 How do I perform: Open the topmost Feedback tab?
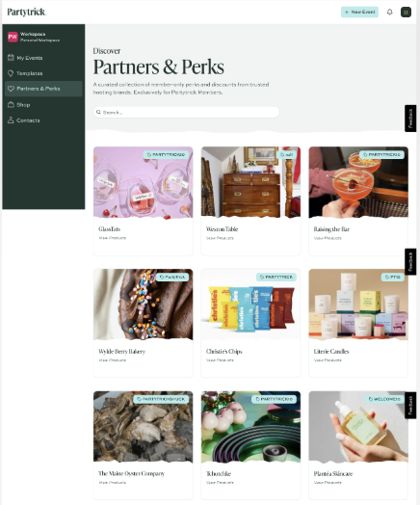point(410,119)
